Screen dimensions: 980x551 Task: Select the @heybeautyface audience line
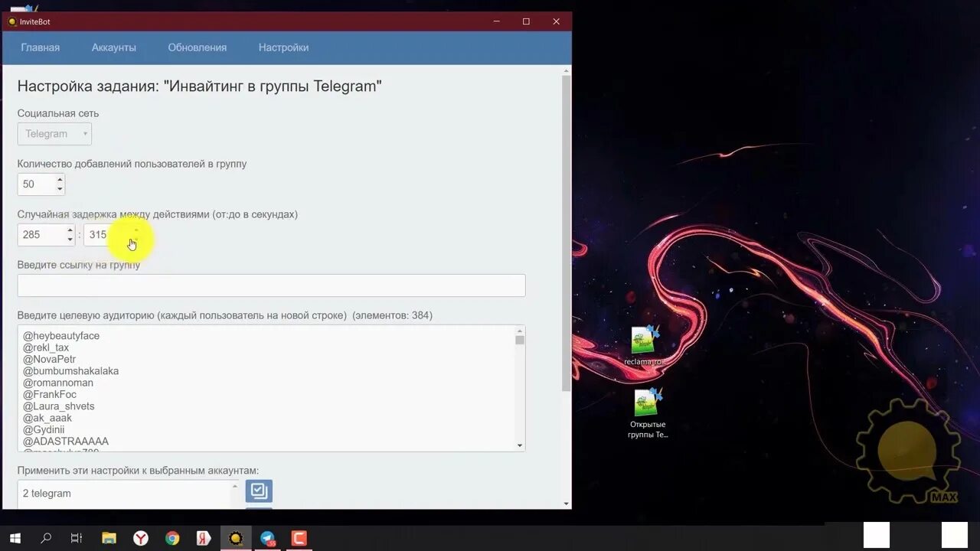pyautogui.click(x=61, y=336)
